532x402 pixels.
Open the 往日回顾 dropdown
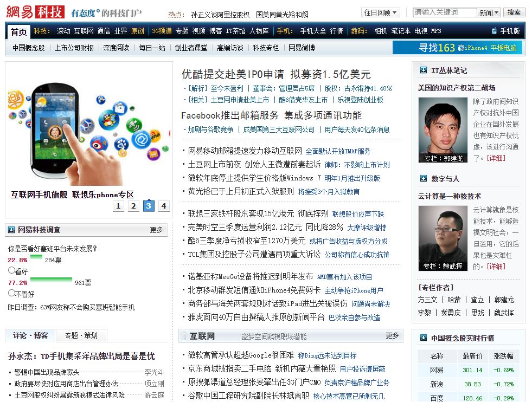[381, 12]
